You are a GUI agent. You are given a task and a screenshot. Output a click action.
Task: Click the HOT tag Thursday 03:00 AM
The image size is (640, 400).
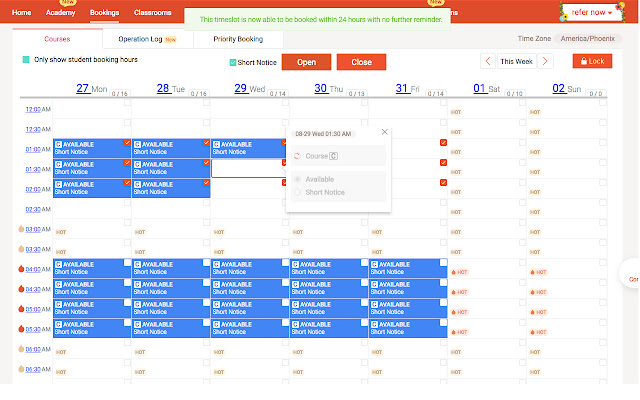298,232
